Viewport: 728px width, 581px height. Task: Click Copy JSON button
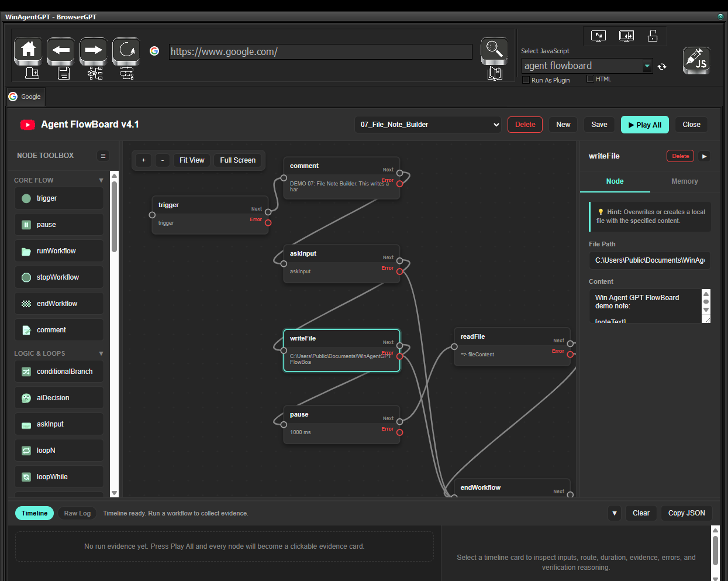(686, 513)
